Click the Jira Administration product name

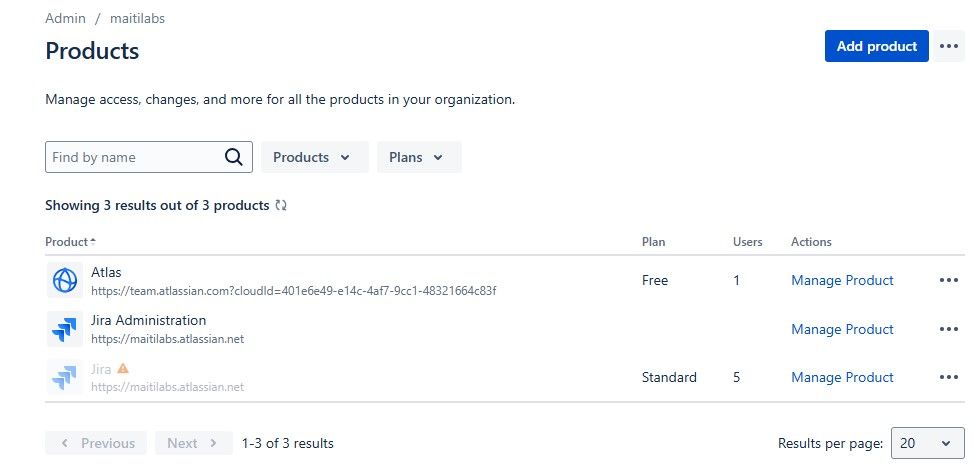[x=149, y=320]
